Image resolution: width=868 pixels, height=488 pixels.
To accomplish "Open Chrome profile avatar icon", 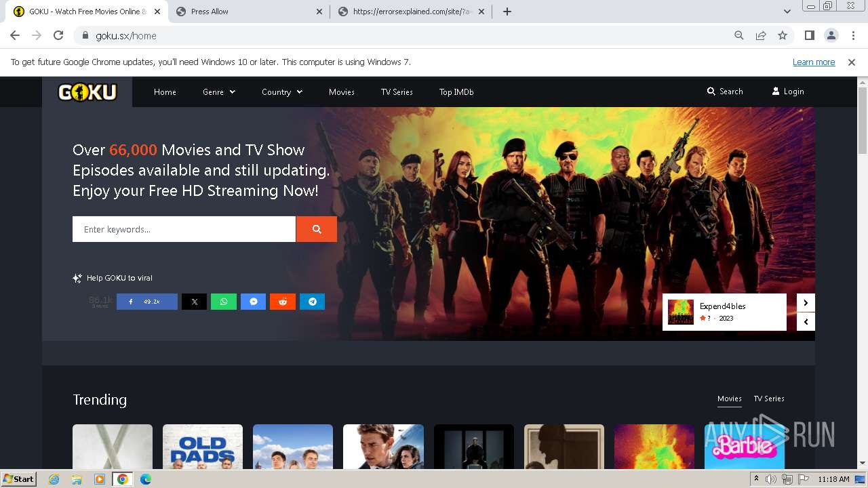I will pyautogui.click(x=831, y=35).
